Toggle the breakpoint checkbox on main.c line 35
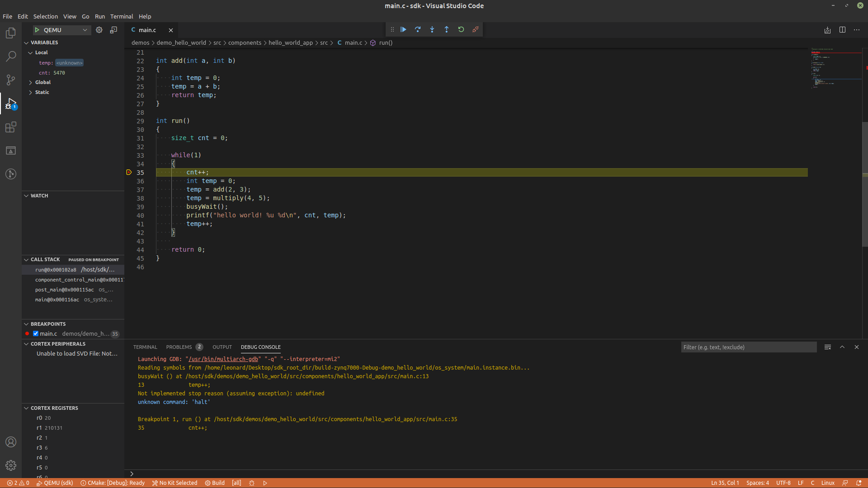This screenshot has width=868, height=488. tap(36, 333)
